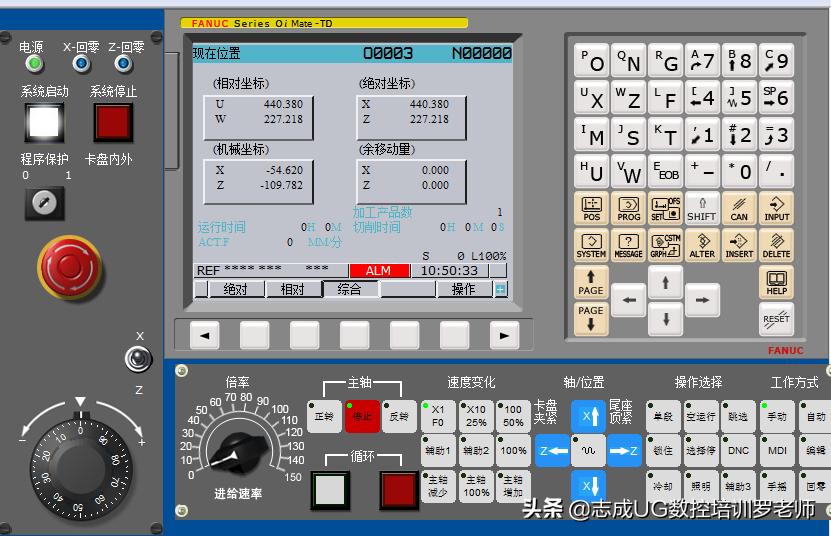Open the PROG program key
831x536 pixels.
[x=629, y=208]
